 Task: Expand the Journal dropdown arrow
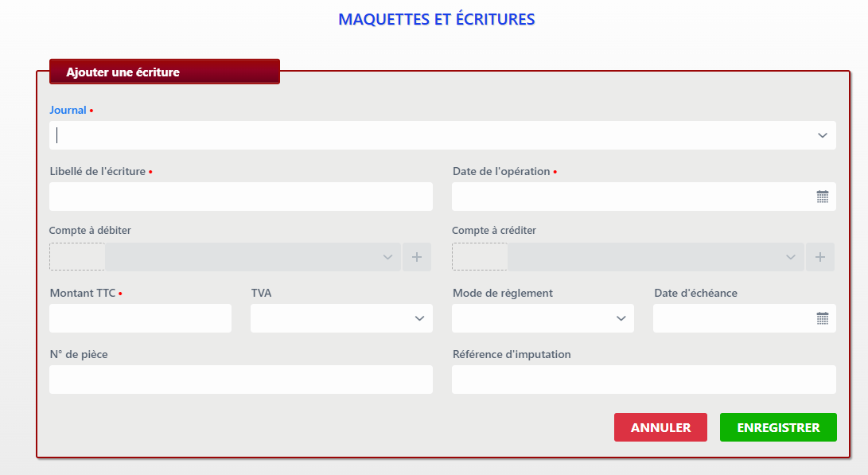click(x=823, y=135)
